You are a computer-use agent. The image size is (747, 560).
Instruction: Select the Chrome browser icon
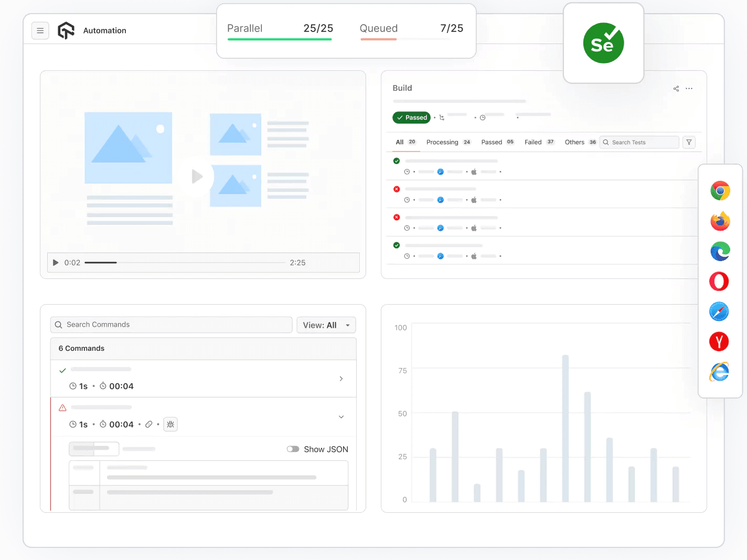(720, 191)
